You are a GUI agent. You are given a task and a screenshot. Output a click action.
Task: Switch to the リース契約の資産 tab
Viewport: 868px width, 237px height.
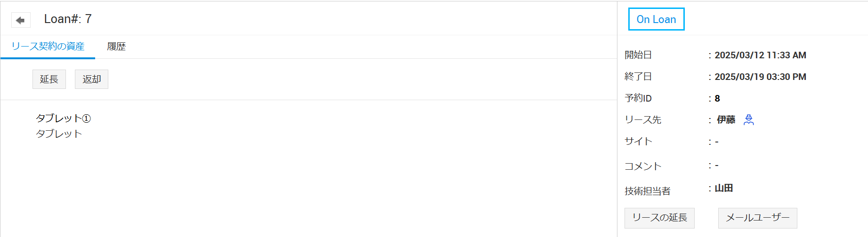(48, 47)
